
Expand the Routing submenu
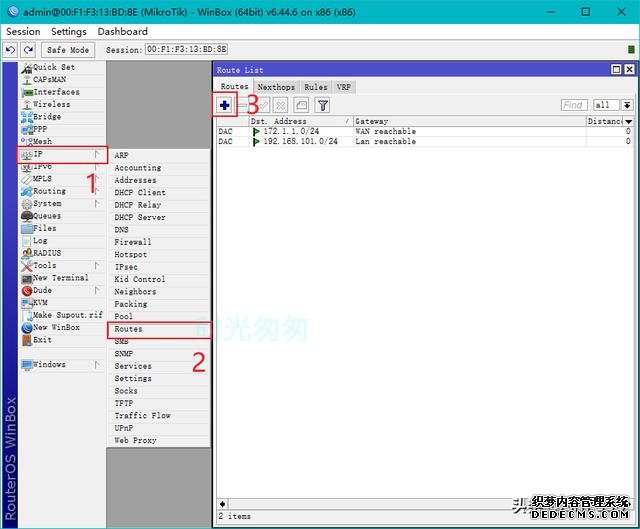[x=62, y=191]
